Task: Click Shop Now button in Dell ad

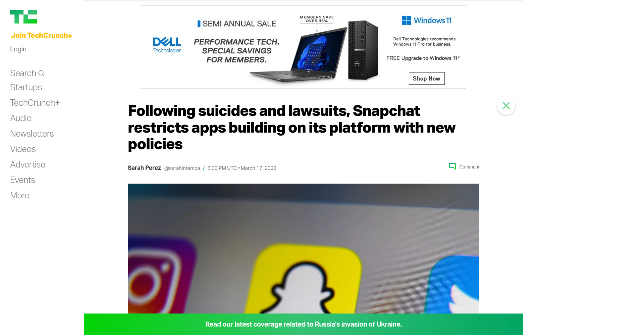Action: click(x=427, y=79)
